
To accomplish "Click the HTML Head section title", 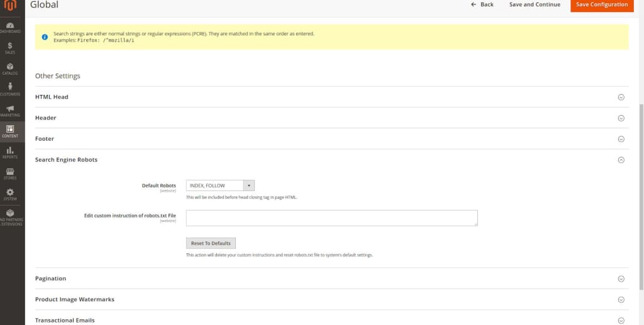I will (52, 97).
